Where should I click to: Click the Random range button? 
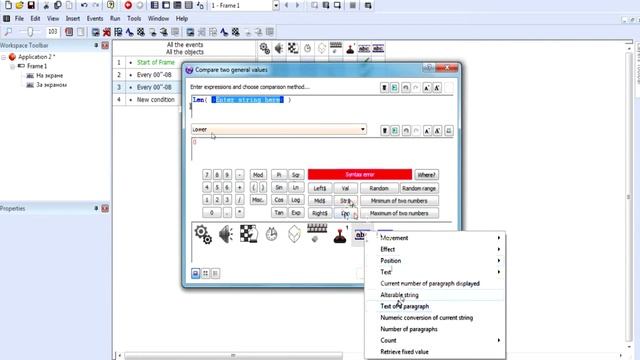click(x=418, y=188)
